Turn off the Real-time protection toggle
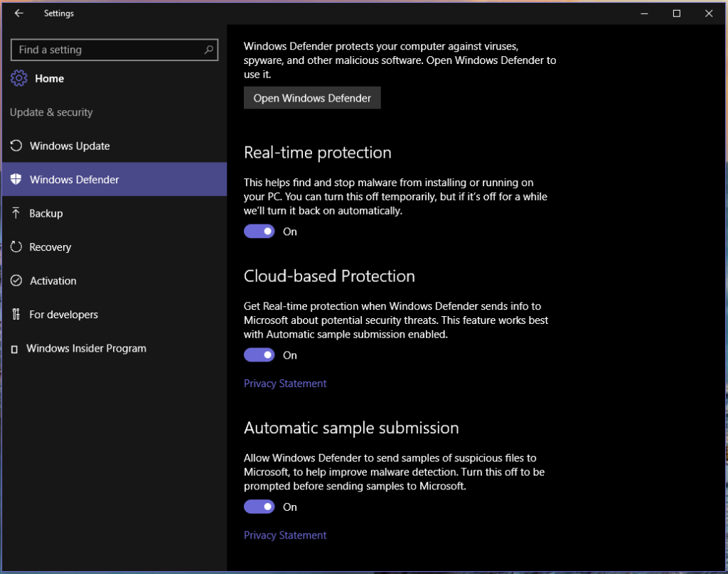The image size is (728, 574). pos(259,232)
